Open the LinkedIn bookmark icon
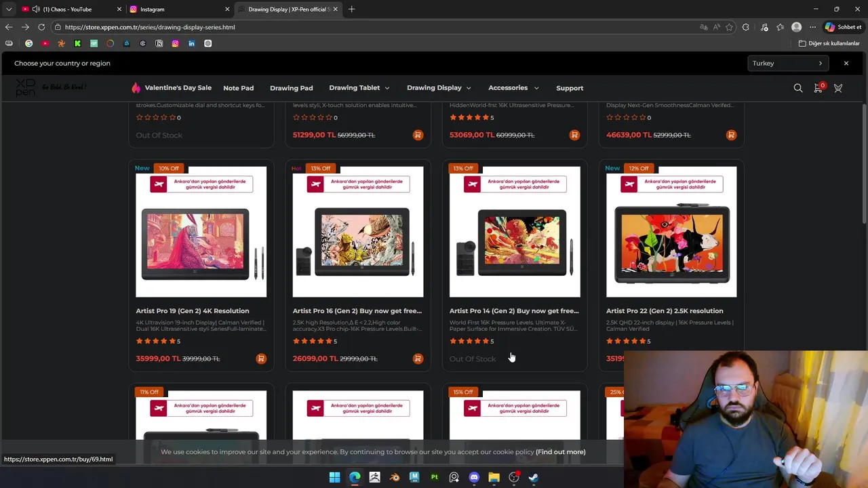The image size is (868, 488). (191, 43)
